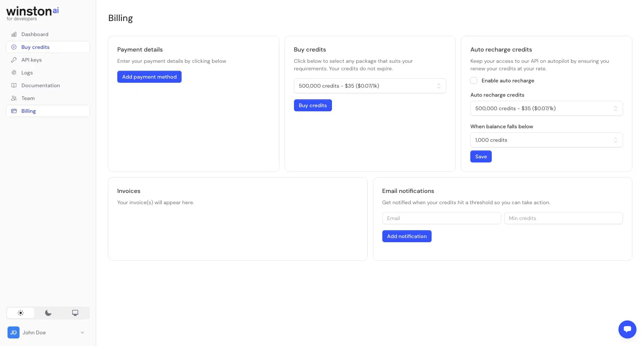644x346 pixels.
Task: Click the blue Buy credits button
Action: [313, 105]
